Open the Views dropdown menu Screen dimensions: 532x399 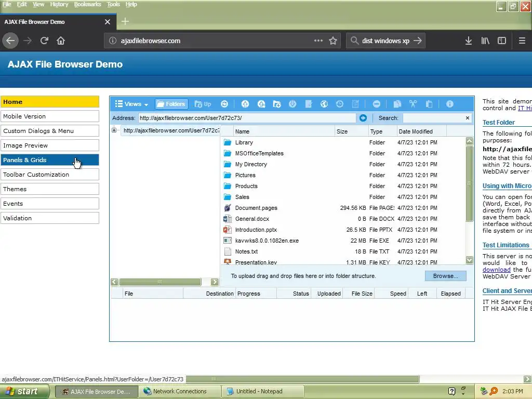131,104
